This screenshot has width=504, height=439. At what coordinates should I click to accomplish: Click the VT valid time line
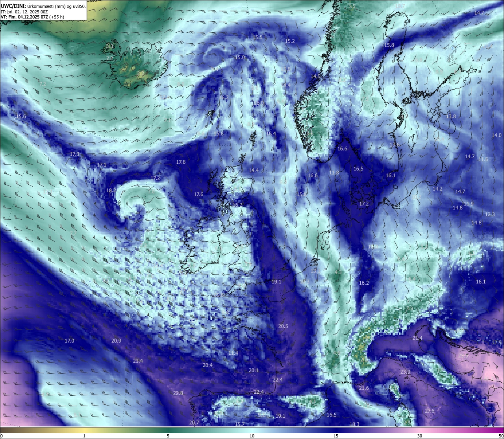(x=32, y=17)
